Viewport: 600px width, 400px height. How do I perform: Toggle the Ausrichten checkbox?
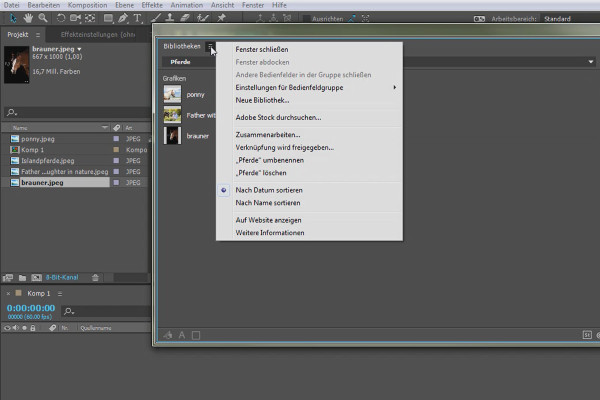pyautogui.click(x=307, y=19)
